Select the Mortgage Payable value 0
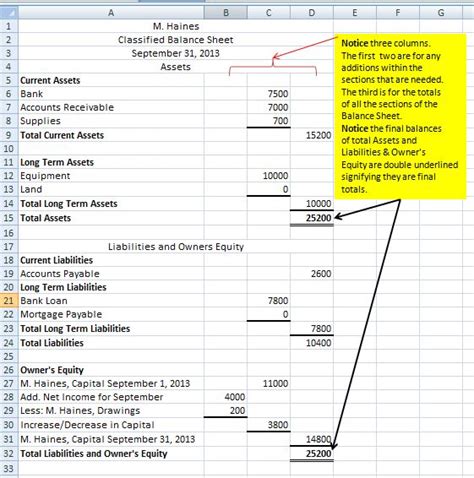This screenshot has width=474, height=478. (x=269, y=314)
